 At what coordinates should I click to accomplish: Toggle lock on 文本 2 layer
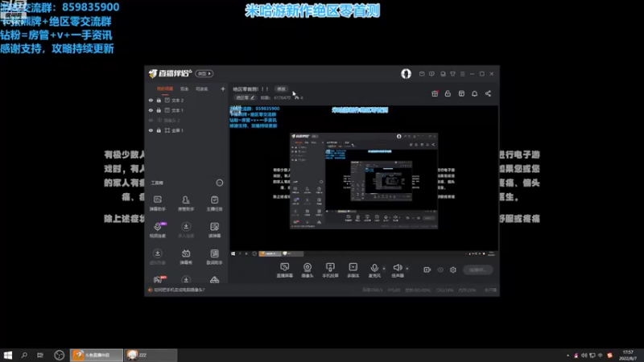(x=159, y=100)
